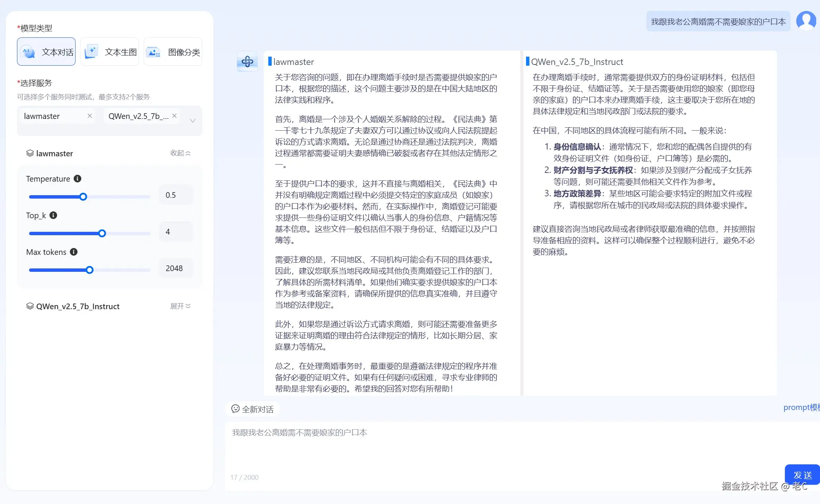Click the Top_k info icon
The width and height of the screenshot is (820, 504).
pos(53,215)
